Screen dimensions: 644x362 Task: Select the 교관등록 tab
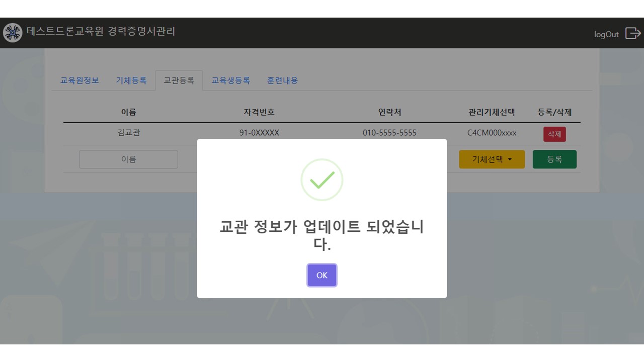click(179, 80)
